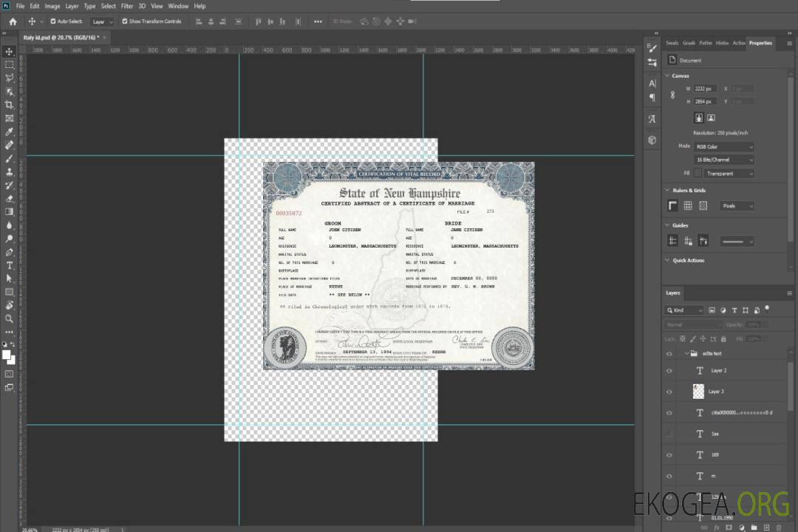
Task: Hide Layer 3 visibility
Action: point(669,392)
